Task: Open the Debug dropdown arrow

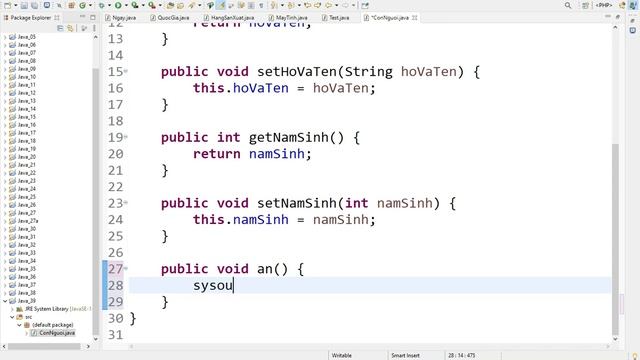Action: tap(109, 5)
